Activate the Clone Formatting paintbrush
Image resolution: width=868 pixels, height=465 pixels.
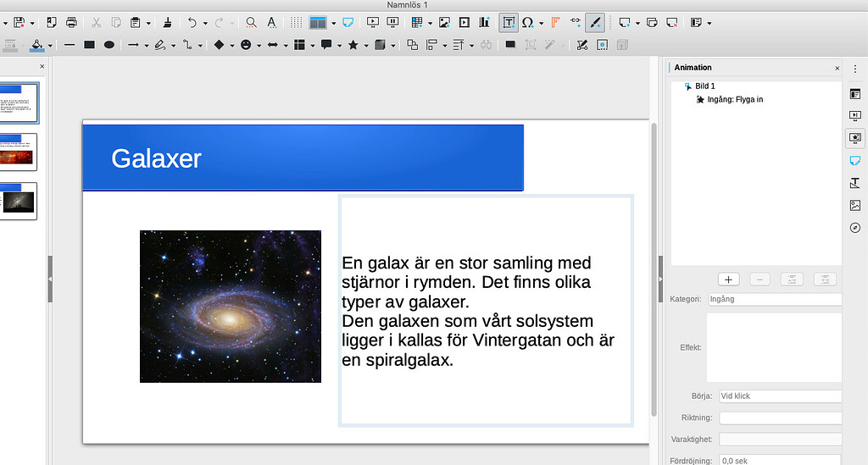click(x=167, y=23)
